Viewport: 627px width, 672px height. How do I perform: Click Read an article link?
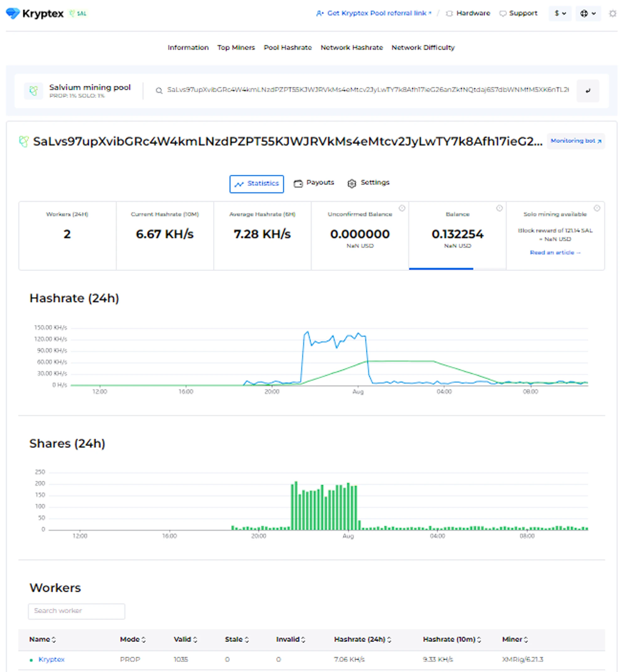coord(555,252)
